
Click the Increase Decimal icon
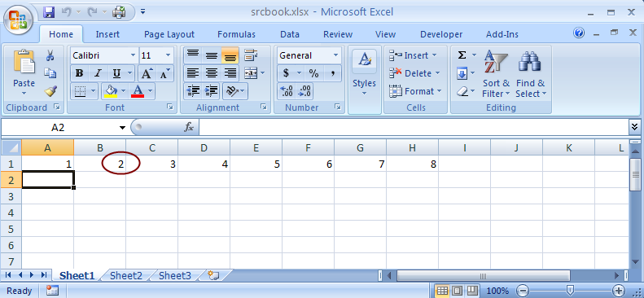click(x=287, y=91)
